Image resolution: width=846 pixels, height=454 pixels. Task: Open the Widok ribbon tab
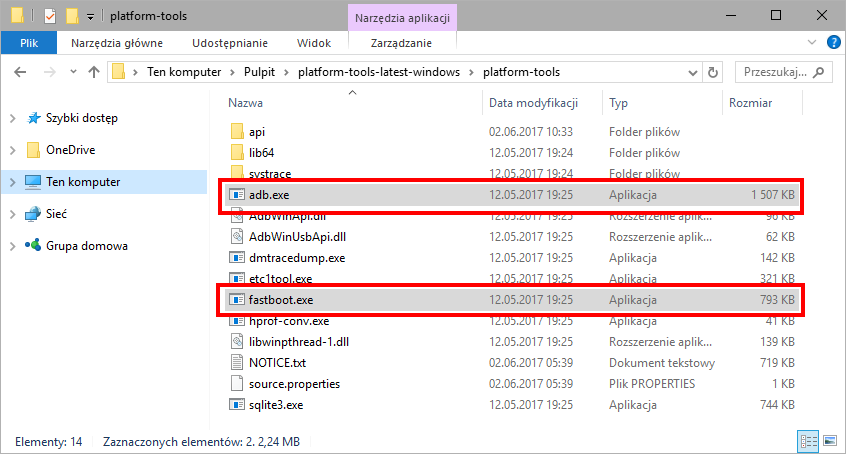[314, 43]
